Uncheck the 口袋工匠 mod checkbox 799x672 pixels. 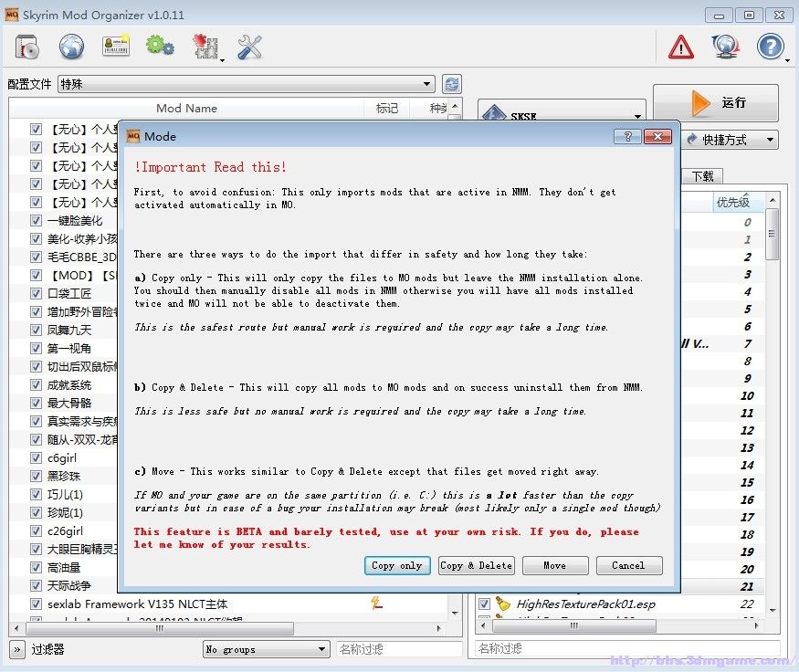[36, 293]
